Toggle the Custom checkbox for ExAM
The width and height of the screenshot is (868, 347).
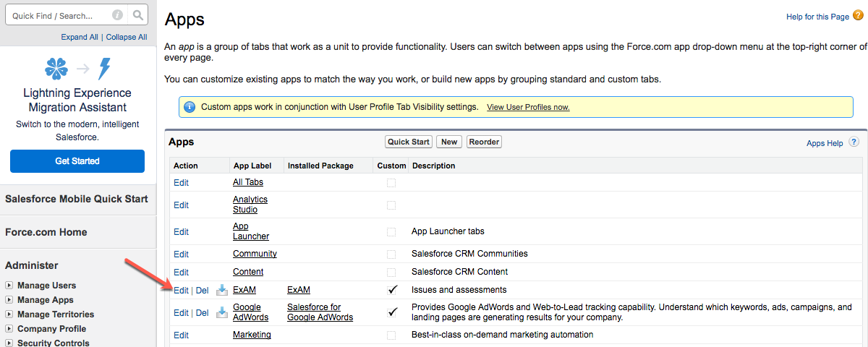pyautogui.click(x=392, y=290)
